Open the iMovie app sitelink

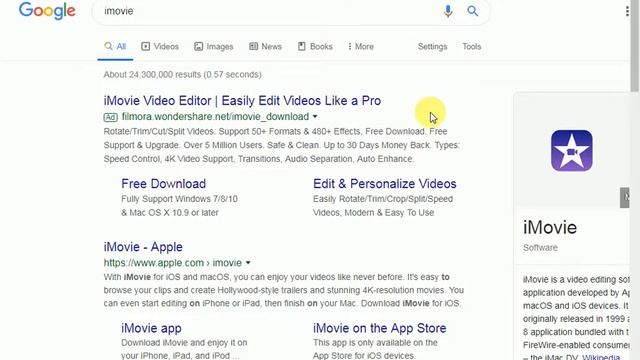coord(151,328)
